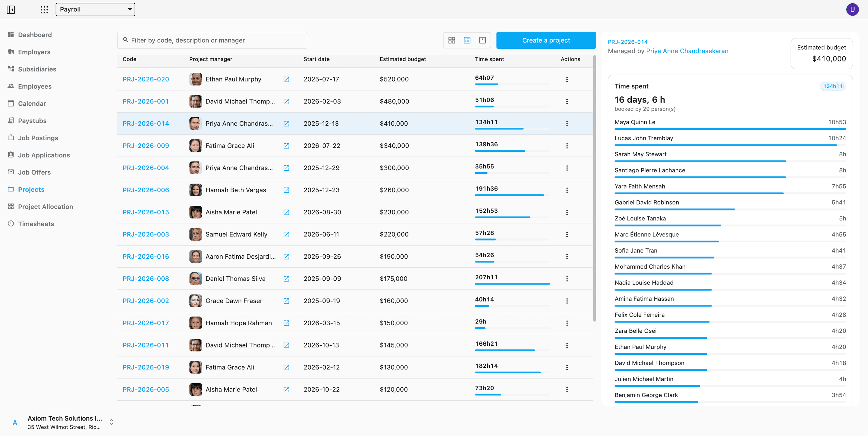Open Employees section
The width and height of the screenshot is (868, 436).
(35, 86)
